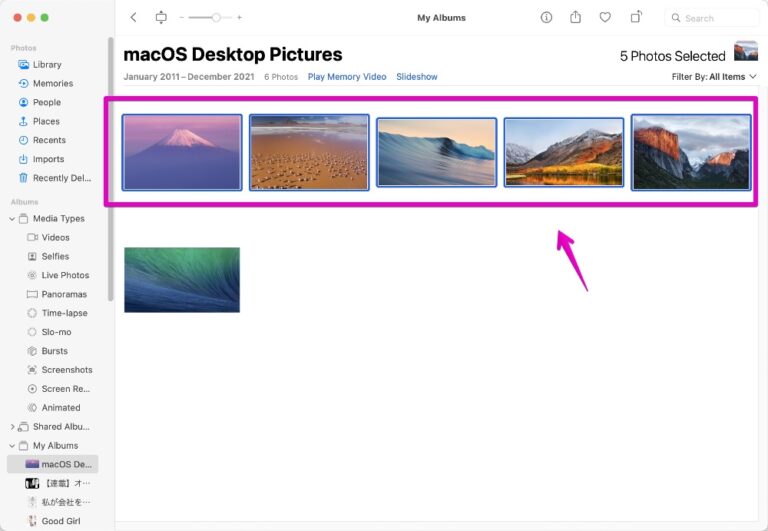768x531 pixels.
Task: Select the Mount Fuji wallpaper thumbnail
Action: click(182, 152)
